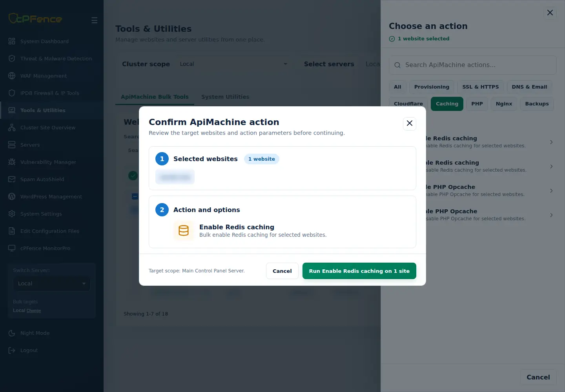Viewport: 565px width, 392px height.
Task: Toggle the sidebar hamburger menu
Action: [x=94, y=20]
